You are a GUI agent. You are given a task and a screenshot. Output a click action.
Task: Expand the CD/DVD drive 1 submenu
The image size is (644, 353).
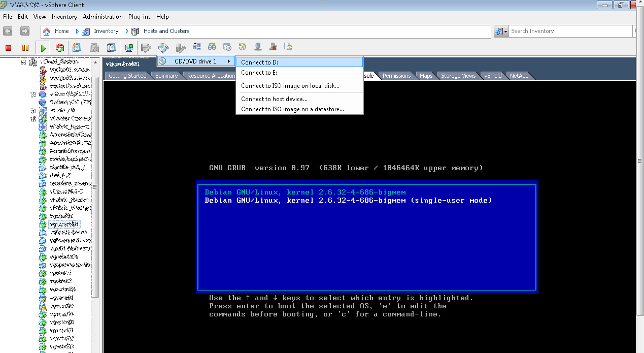point(195,61)
